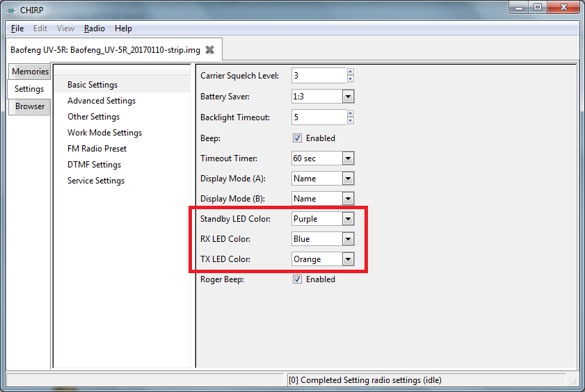The image size is (585, 392).
Task: Toggle the Roger Beep Enabled checkbox
Action: tap(297, 279)
